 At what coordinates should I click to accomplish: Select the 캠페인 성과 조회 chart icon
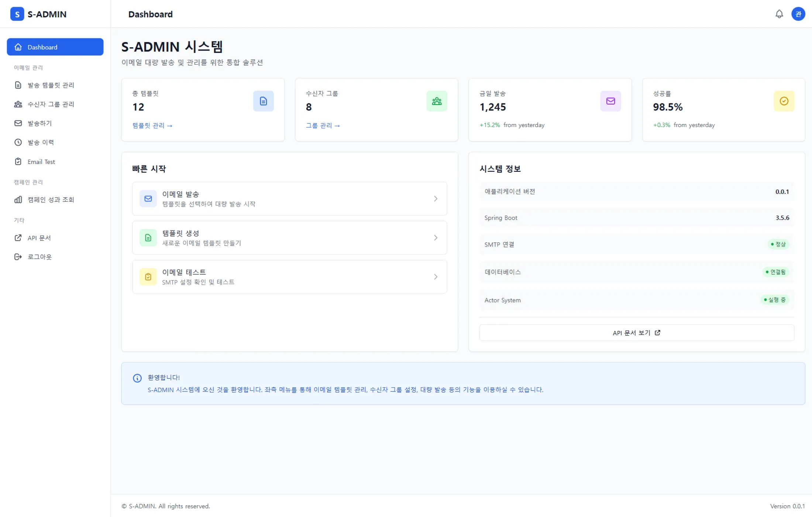[18, 200]
